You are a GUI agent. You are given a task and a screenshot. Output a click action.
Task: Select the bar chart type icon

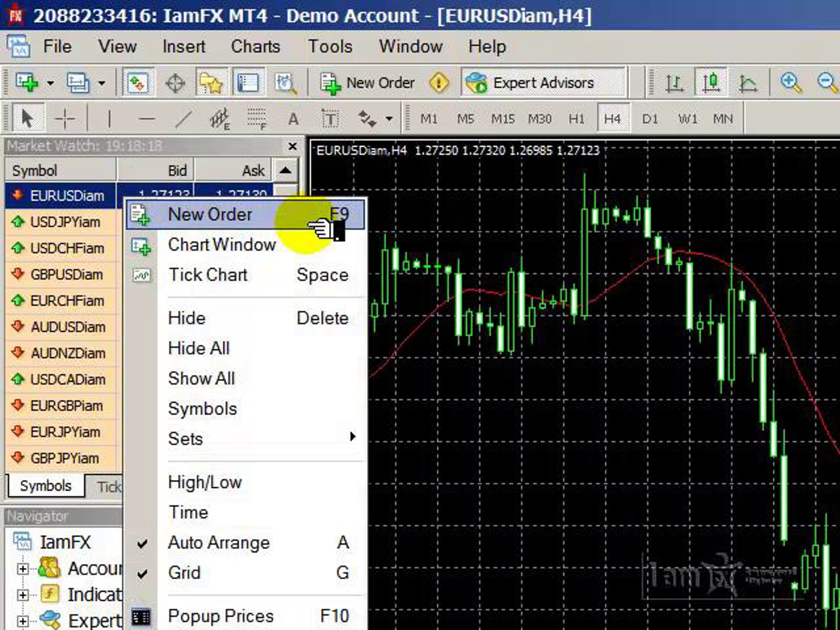(674, 82)
